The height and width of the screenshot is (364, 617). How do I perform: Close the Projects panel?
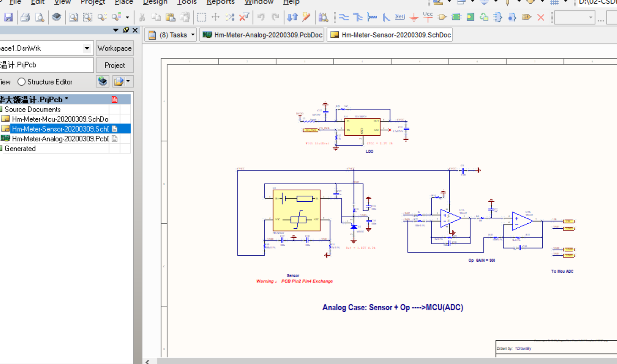(135, 30)
